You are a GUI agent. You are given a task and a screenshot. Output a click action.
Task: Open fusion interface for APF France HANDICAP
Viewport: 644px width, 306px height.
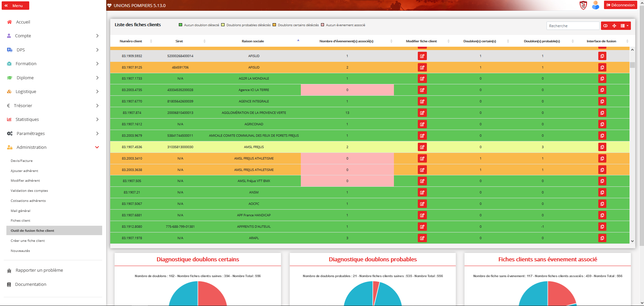(x=602, y=215)
